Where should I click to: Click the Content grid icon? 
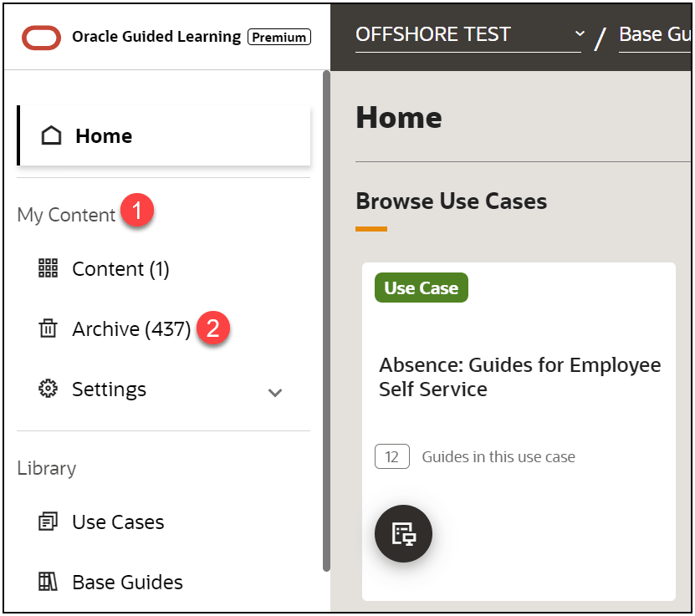click(48, 268)
